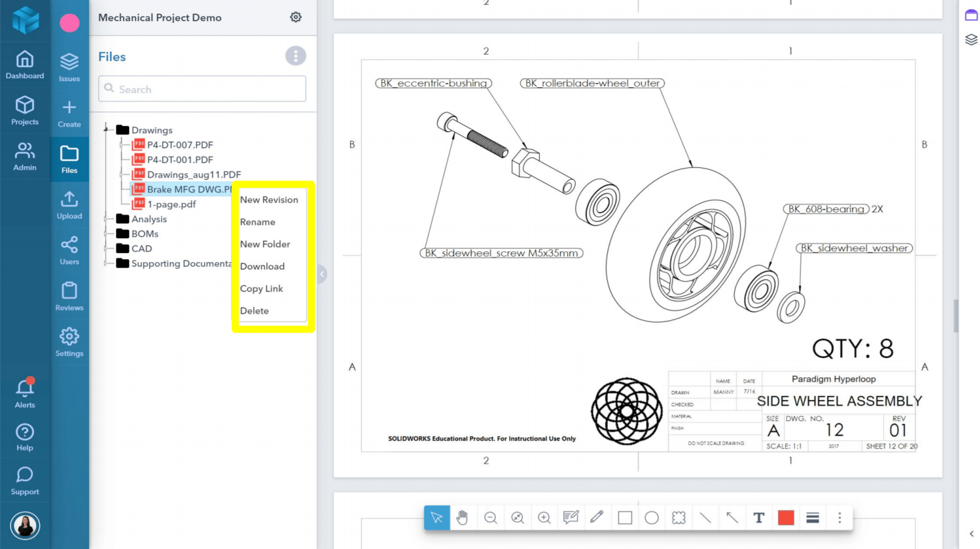Open the P4-DT-001.PDF file
The image size is (980, 549).
(x=180, y=160)
